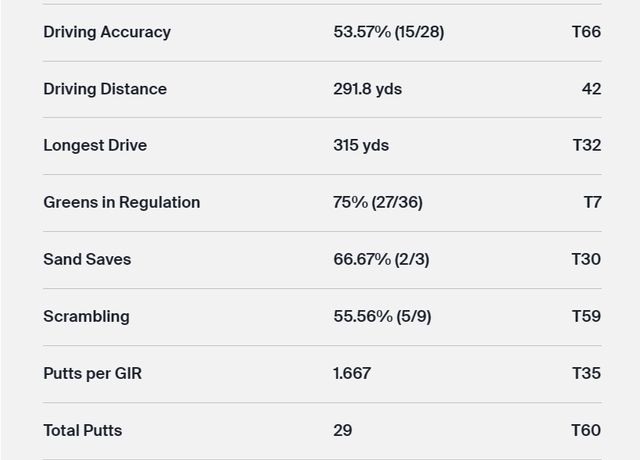Select the 53.57% (15/28) accuracy value
Viewport: 640px width, 460px height.
pyautogui.click(x=388, y=32)
